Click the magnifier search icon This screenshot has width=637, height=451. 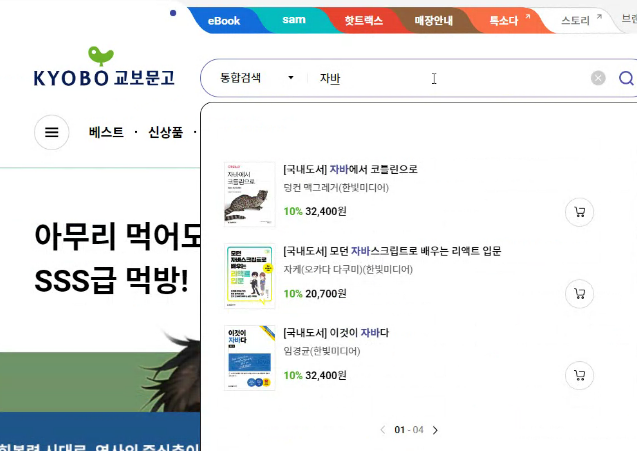[626, 78]
